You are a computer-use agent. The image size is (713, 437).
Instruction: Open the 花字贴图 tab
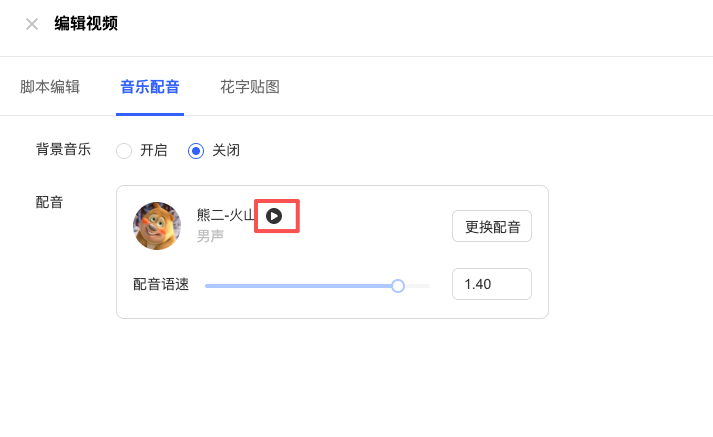point(250,87)
